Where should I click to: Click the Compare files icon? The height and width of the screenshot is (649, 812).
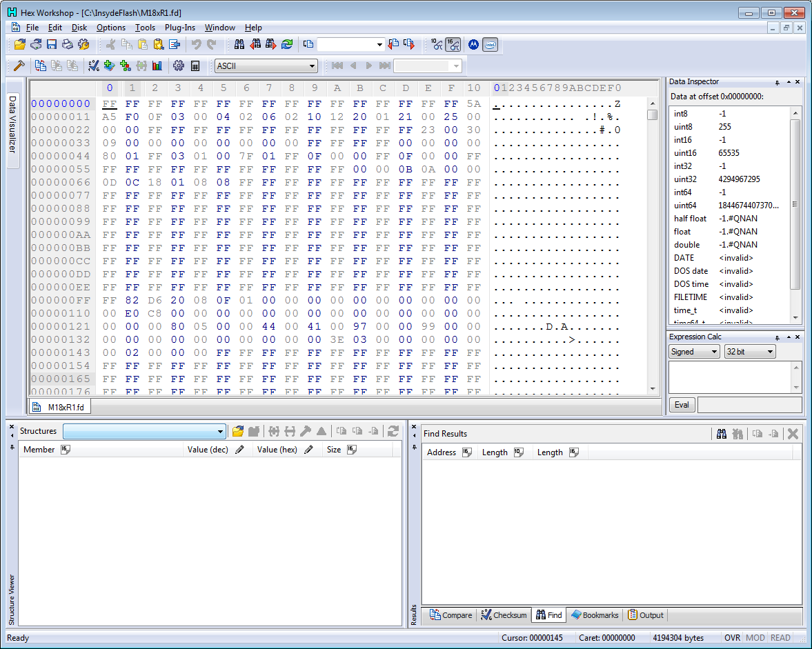pyautogui.click(x=41, y=66)
